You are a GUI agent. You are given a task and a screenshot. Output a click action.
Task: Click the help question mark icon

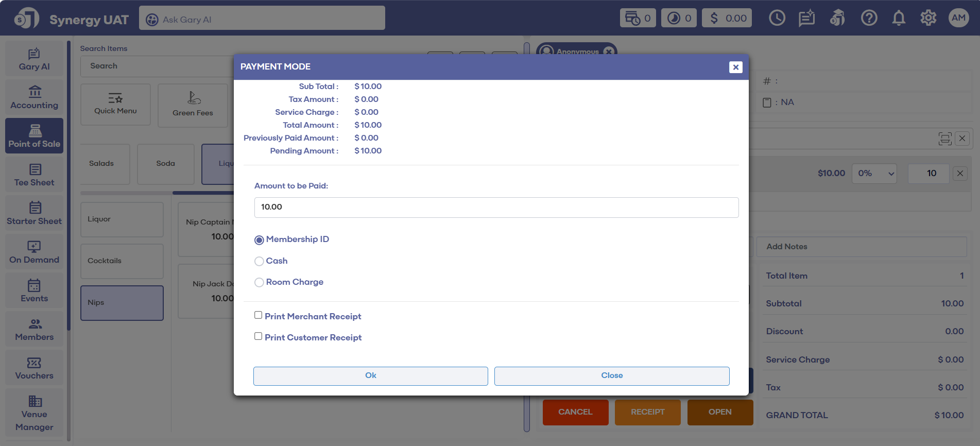point(869,18)
